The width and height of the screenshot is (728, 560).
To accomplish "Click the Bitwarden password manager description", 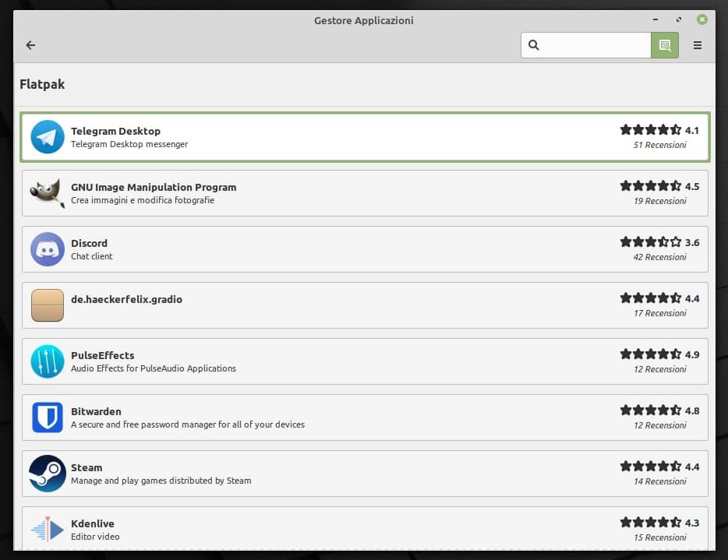I will [x=188, y=425].
